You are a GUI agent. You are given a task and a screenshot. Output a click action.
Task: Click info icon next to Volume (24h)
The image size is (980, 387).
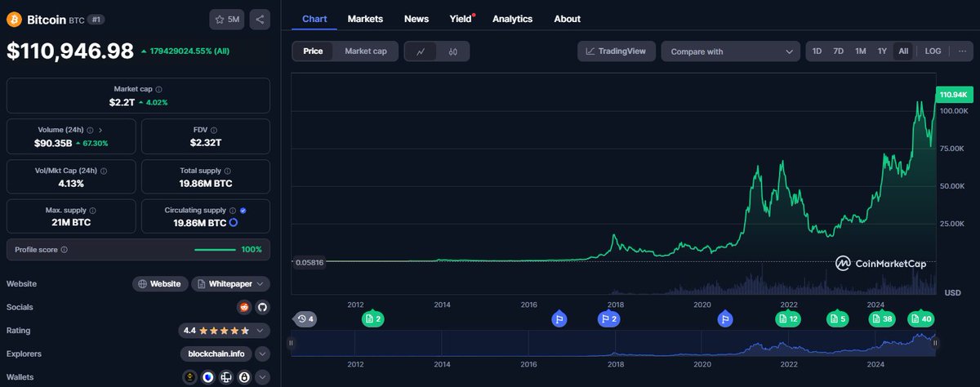click(90, 130)
